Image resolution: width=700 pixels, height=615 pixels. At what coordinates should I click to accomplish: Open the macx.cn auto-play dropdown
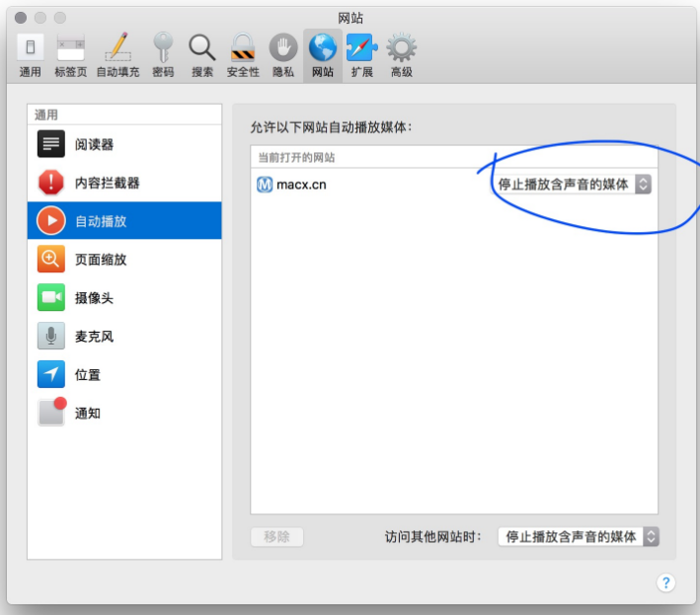tap(571, 185)
